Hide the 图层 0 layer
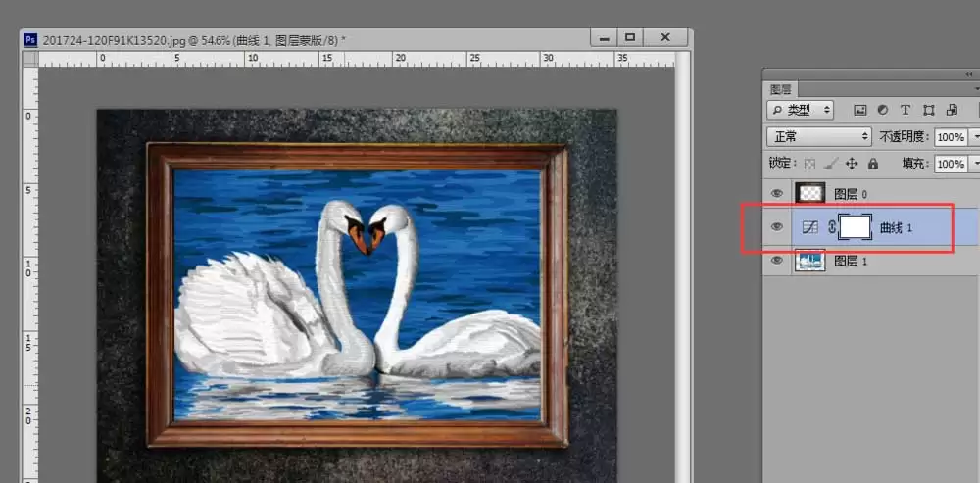Viewport: 980px width, 483px height. click(777, 194)
